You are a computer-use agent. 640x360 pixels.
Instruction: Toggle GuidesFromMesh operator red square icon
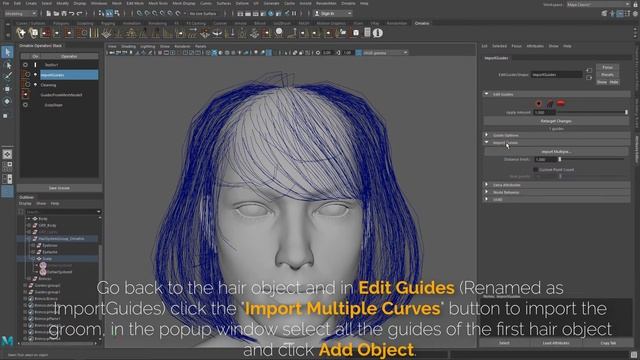(26, 95)
